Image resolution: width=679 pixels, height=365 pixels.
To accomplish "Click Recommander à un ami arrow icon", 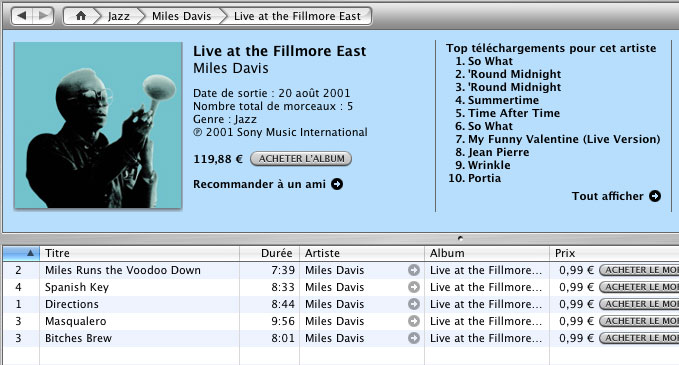I will 337,184.
